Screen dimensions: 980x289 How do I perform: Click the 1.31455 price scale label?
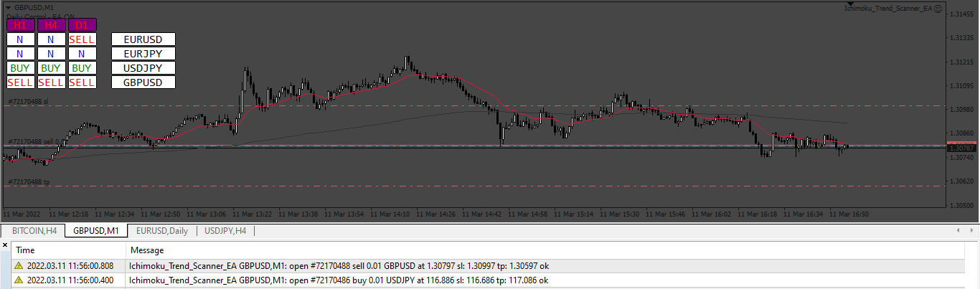tap(961, 14)
